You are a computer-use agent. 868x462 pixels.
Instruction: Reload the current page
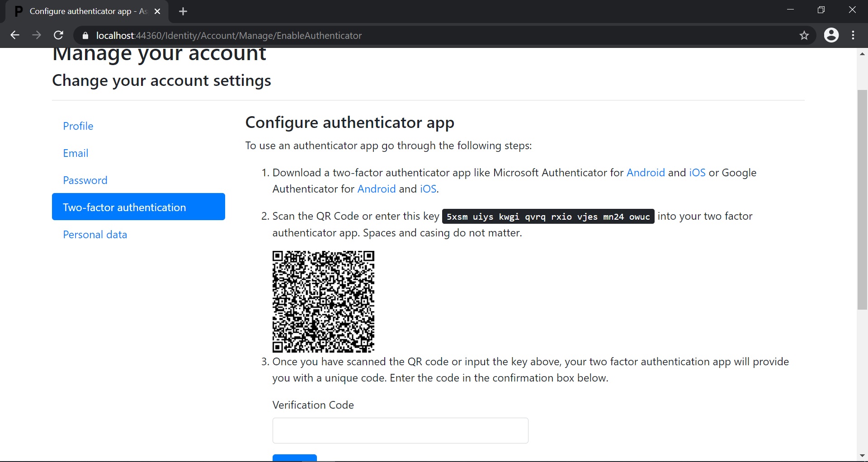58,35
